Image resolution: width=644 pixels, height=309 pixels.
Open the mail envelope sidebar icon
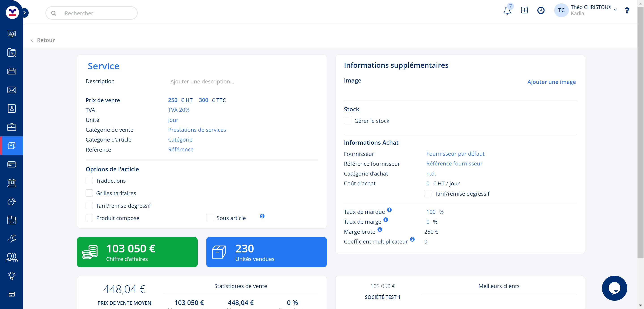11,90
